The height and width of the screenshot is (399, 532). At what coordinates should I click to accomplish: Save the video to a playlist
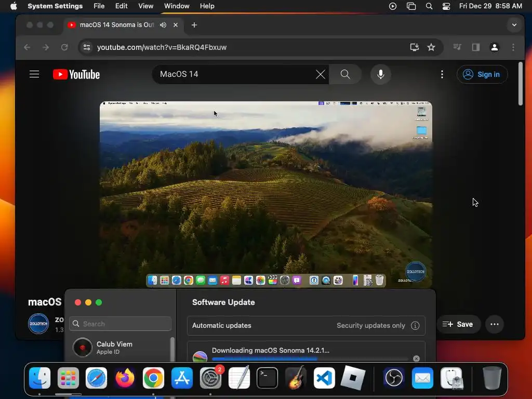[458, 324]
